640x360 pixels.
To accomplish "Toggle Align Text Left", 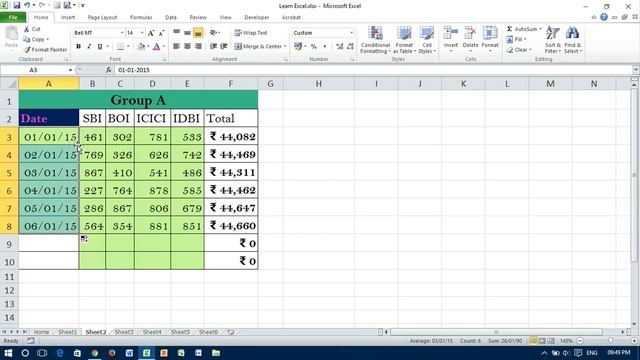I will [176, 47].
